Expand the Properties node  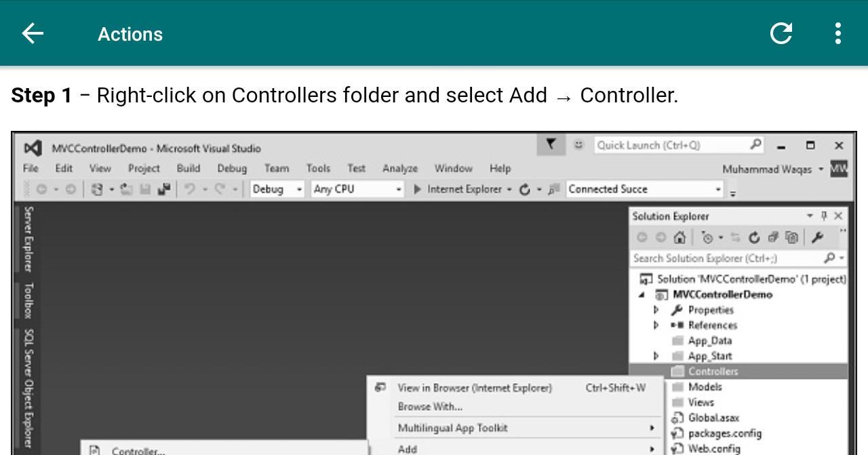pyautogui.click(x=656, y=310)
